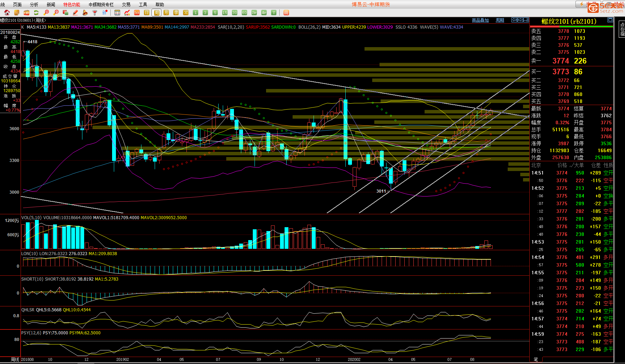Expand the 工具 menu
This screenshot has height=364, width=625.
pos(143,5)
